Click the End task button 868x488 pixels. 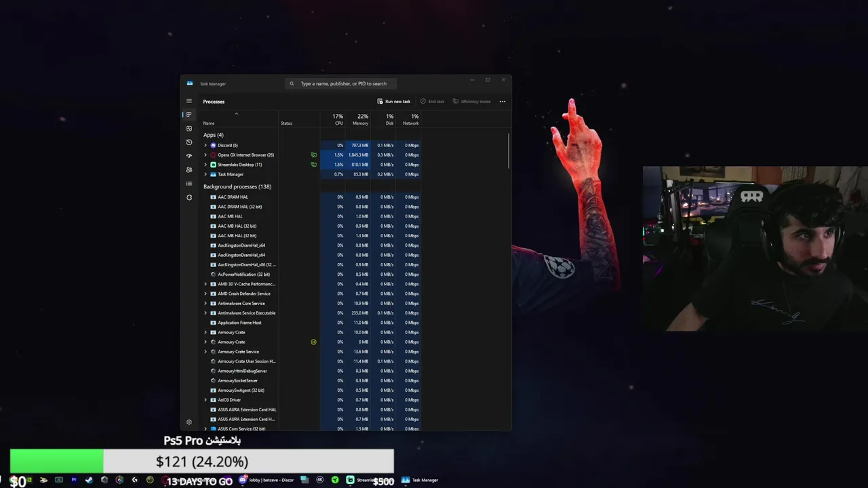tap(432, 102)
